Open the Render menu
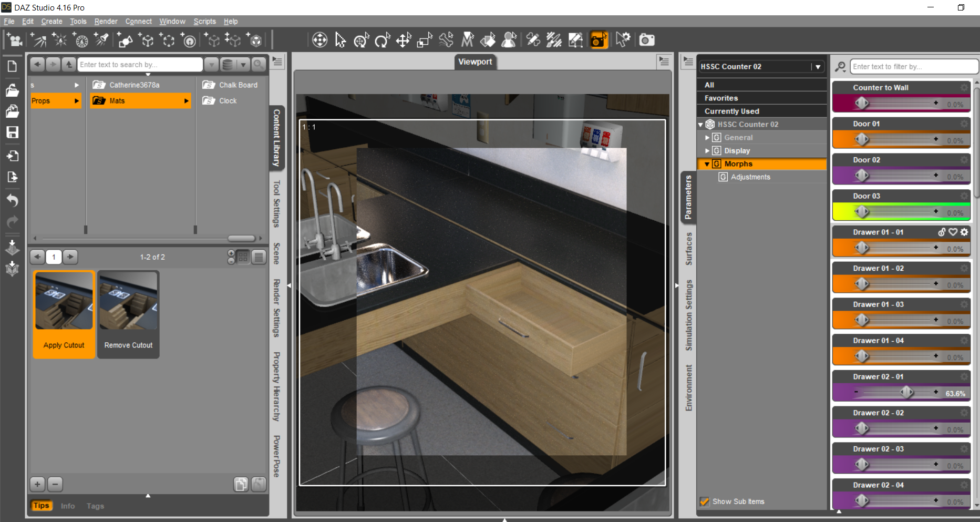This screenshot has width=980, height=522. (106, 22)
